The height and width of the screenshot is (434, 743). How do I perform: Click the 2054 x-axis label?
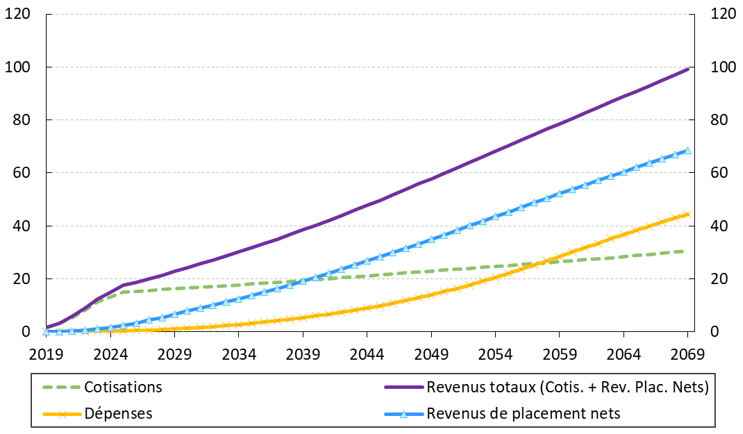coord(495,354)
